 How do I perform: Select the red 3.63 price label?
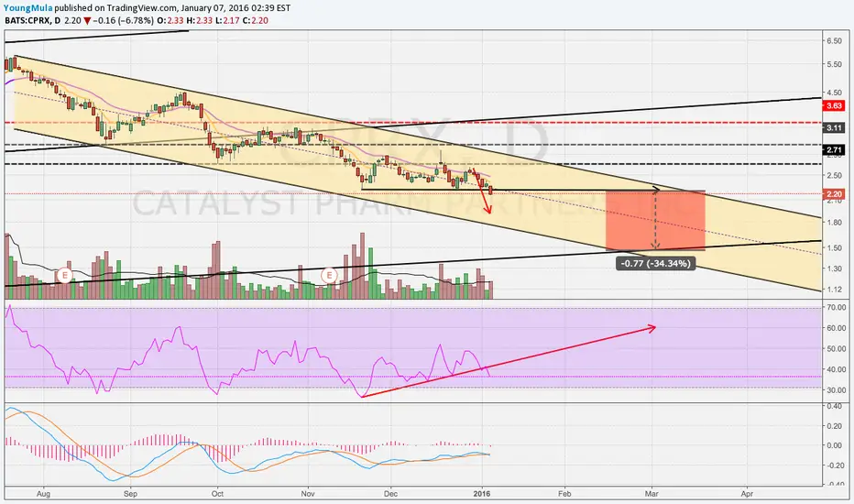[x=834, y=105]
